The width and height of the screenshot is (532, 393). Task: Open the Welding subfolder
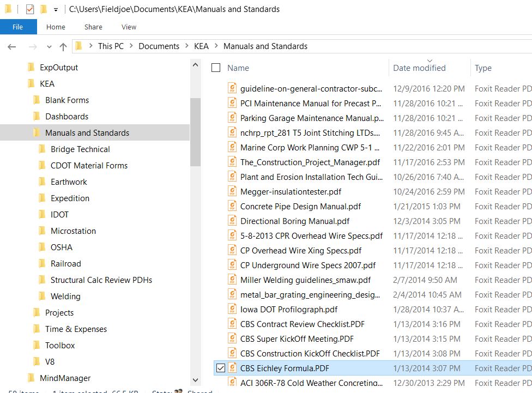(65, 297)
